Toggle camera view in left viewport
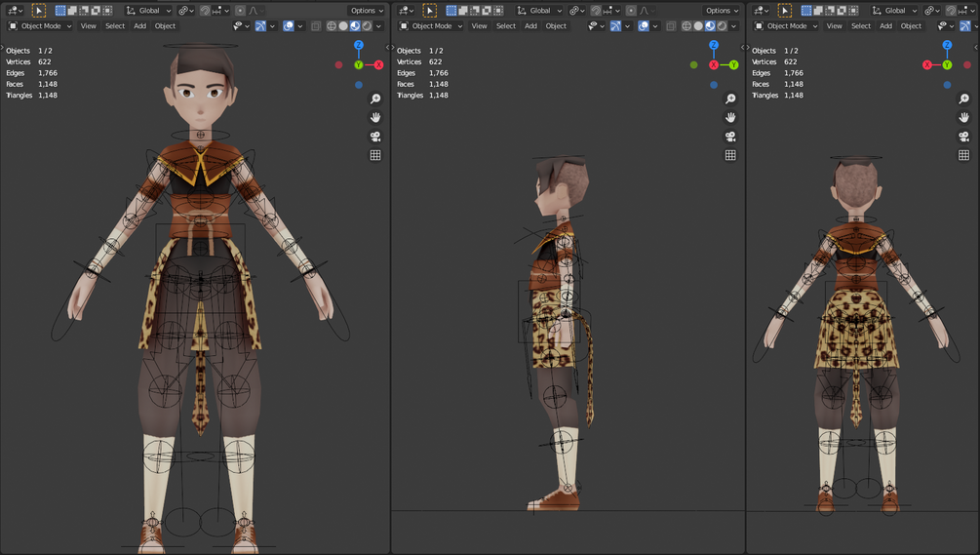 (375, 137)
